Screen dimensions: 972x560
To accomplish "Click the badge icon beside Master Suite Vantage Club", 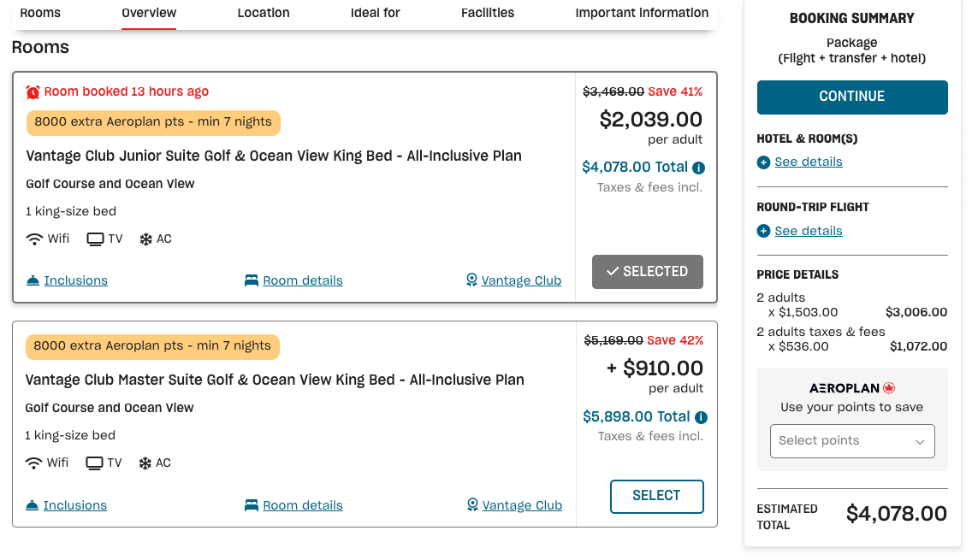I will (x=472, y=505).
